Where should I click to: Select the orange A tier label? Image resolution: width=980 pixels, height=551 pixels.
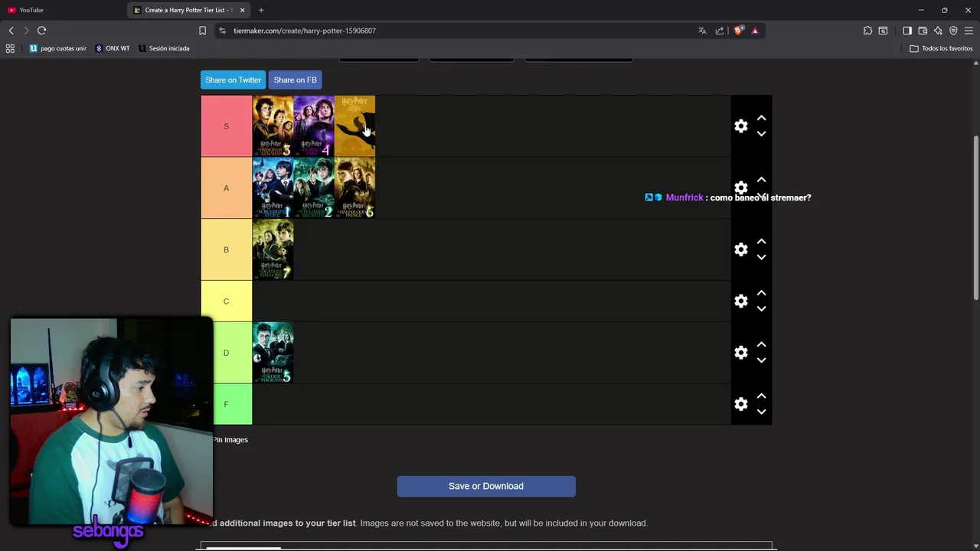[x=226, y=188]
